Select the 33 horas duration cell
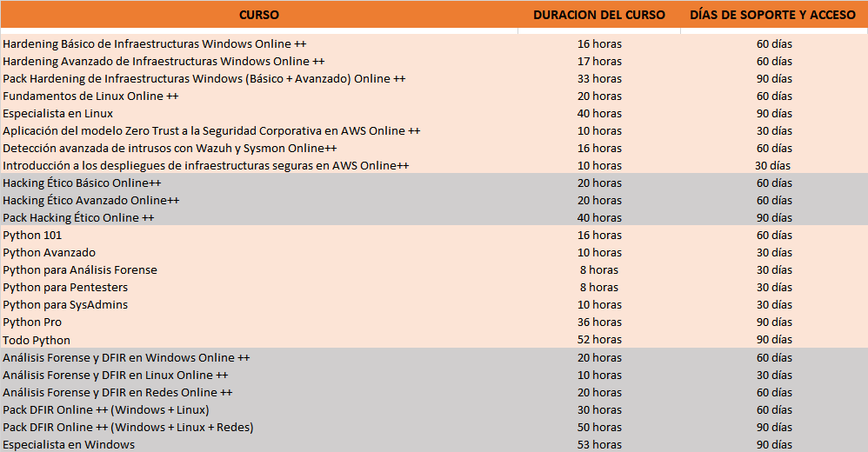Image resolution: width=868 pixels, height=452 pixels. pos(599,78)
